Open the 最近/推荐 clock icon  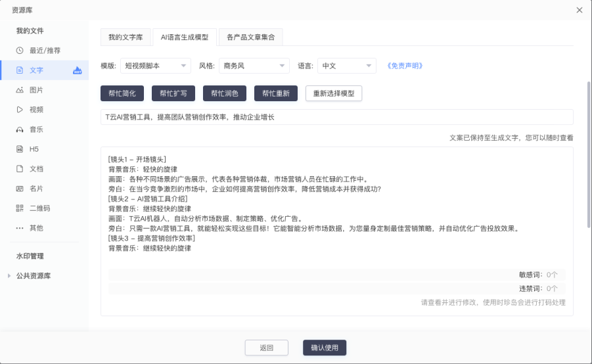pos(20,51)
